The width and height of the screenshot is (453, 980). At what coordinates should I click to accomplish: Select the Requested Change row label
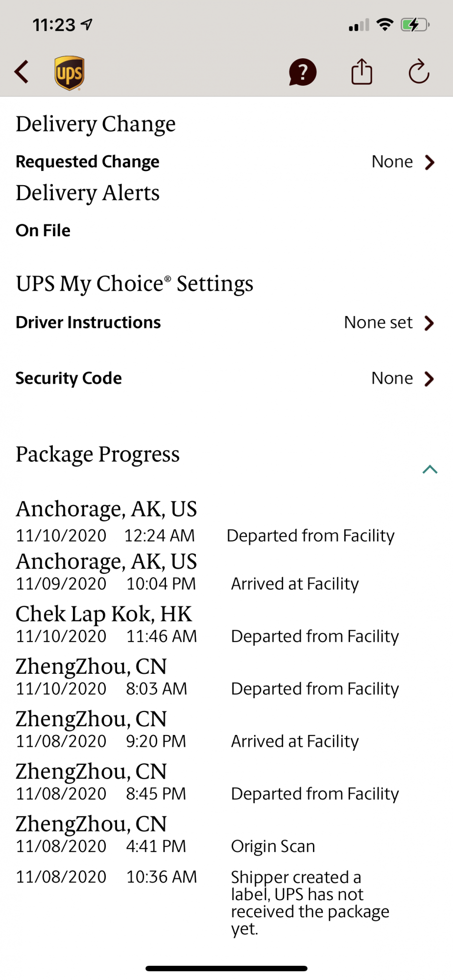pos(88,162)
